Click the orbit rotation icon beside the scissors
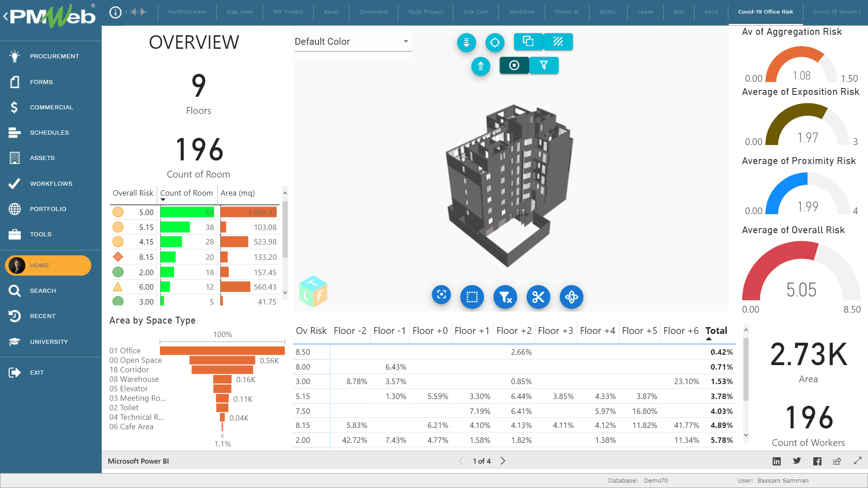This screenshot has width=868, height=488. (571, 297)
